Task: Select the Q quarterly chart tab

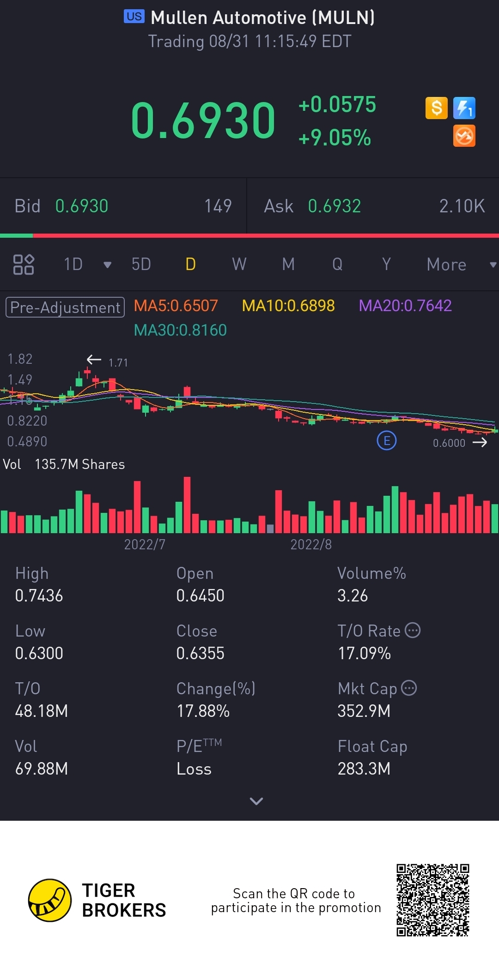Action: point(337,265)
